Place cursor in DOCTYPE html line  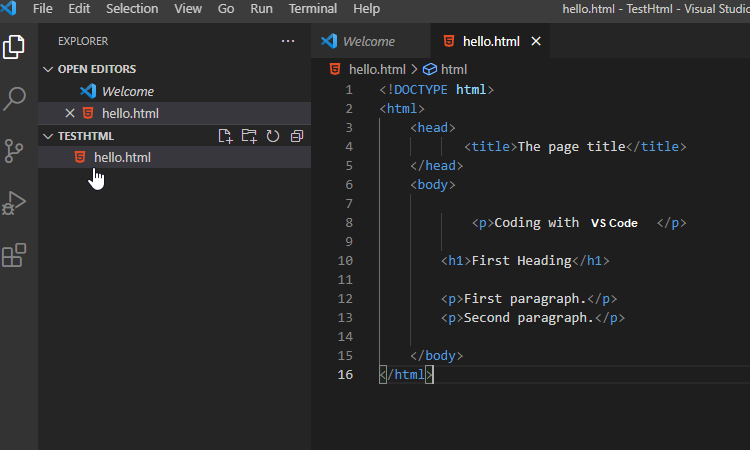click(x=436, y=90)
